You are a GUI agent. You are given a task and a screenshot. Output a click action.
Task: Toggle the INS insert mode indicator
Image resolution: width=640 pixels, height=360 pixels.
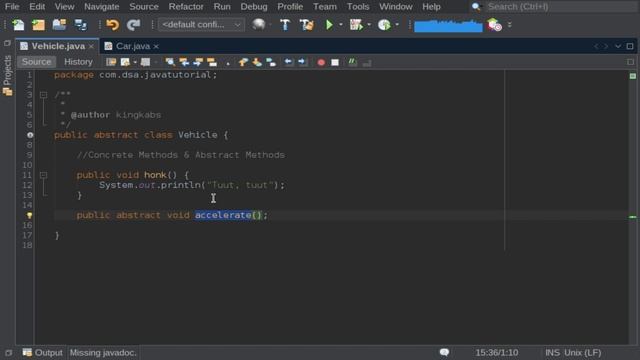(552, 353)
